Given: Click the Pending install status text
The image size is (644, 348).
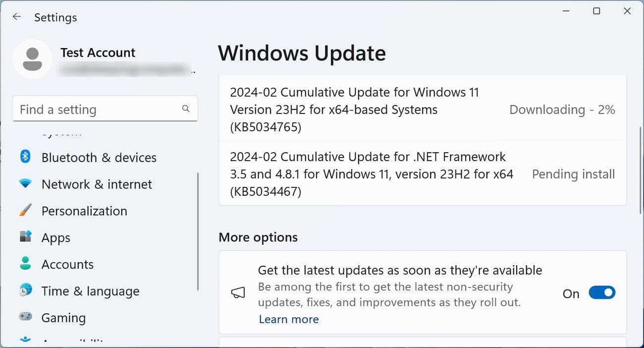Looking at the screenshot, I should [x=573, y=174].
